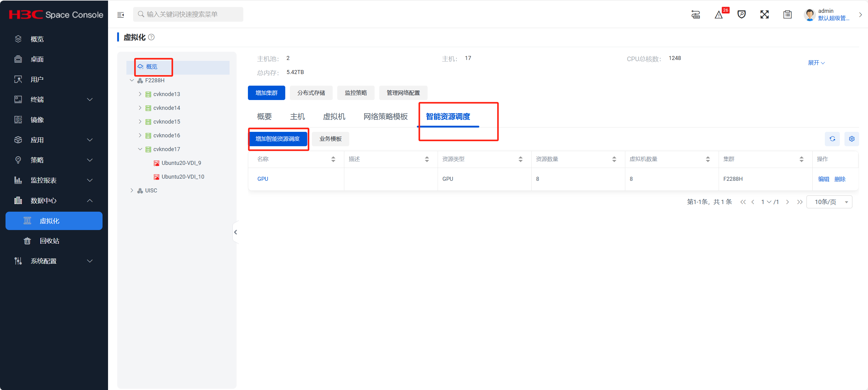
Task: Sort table by 集群 column
Action: click(801, 159)
